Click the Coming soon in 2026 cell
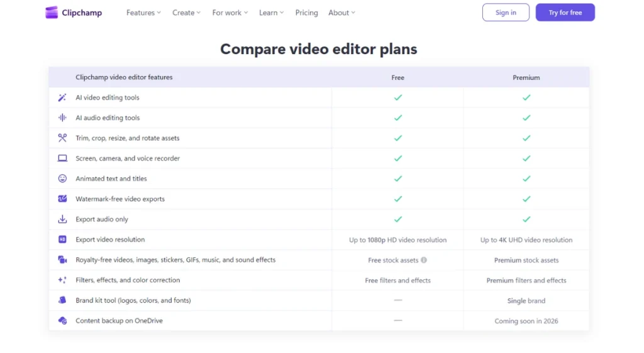Viewport: 644px width, 353px height. coord(526,321)
